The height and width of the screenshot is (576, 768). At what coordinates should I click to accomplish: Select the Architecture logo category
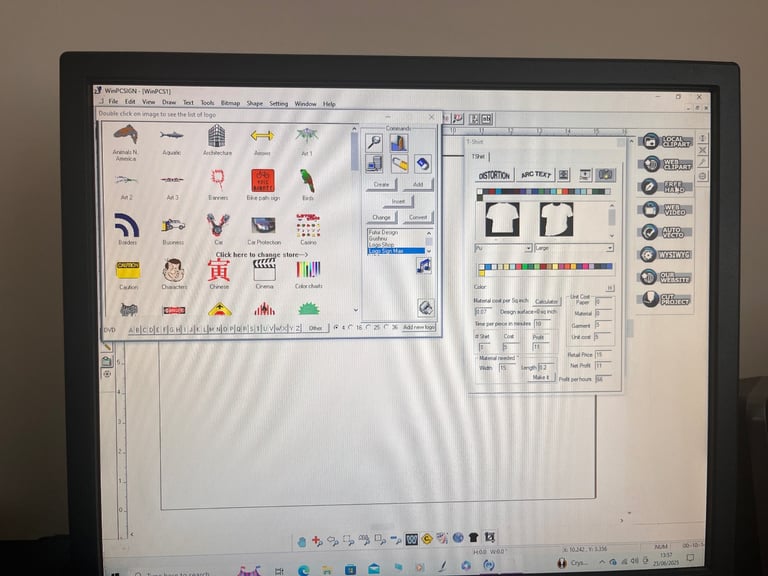(x=217, y=140)
